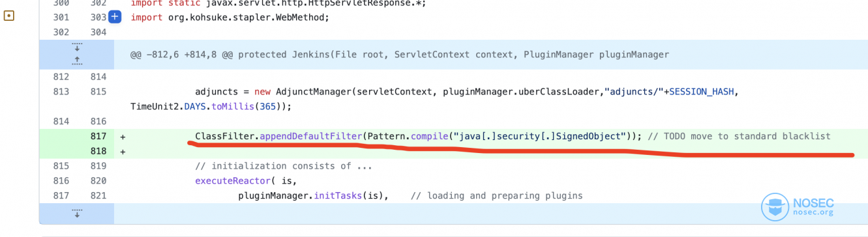Viewport: 868px width, 237px height.
Task: Click new line number 821
Action: click(x=98, y=195)
